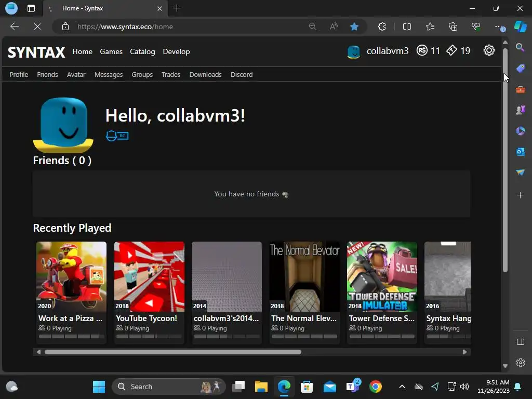The width and height of the screenshot is (532, 399).
Task: Open Develop in the top navigation
Action: 177,51
